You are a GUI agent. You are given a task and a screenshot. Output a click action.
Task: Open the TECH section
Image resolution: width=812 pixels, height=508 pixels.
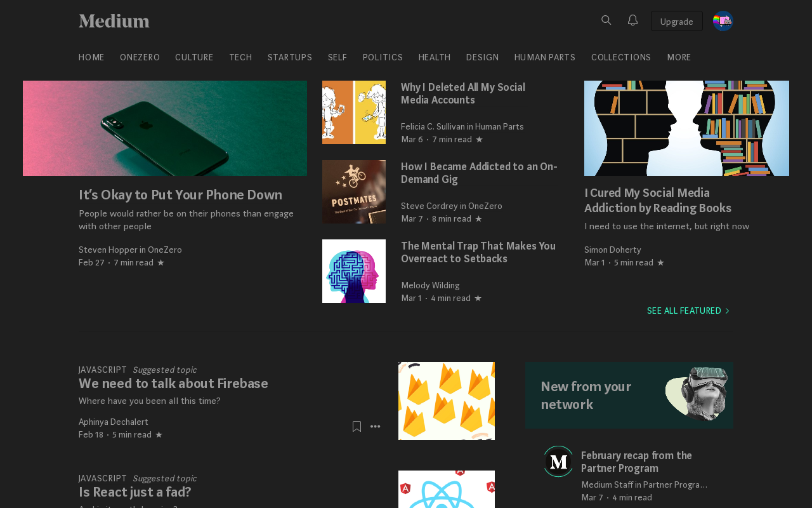pyautogui.click(x=240, y=57)
